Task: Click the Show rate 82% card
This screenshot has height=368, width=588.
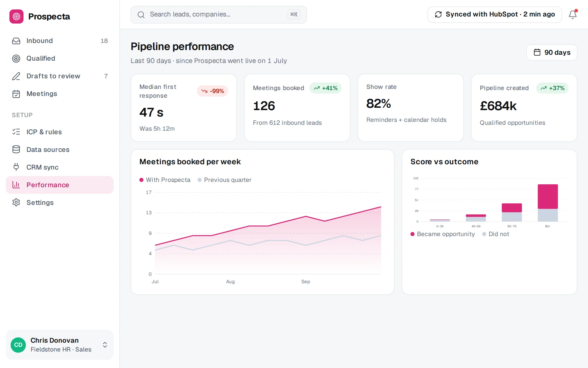Action: 411,108
